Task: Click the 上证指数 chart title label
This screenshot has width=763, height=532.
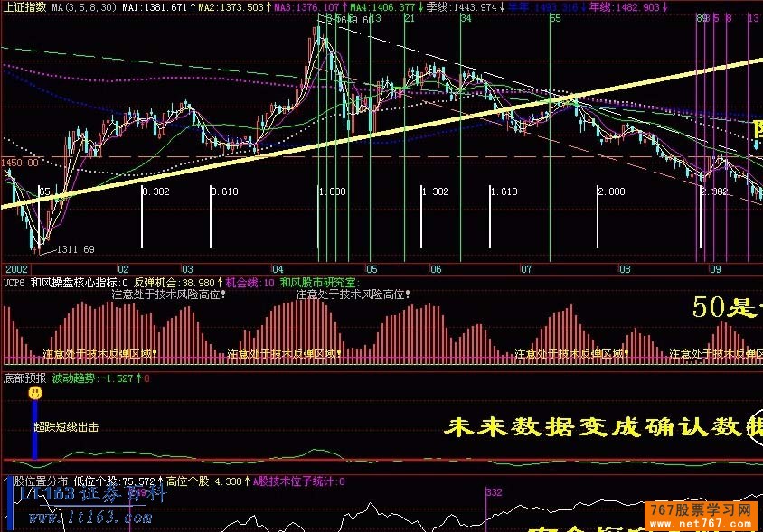Action: click(24, 6)
